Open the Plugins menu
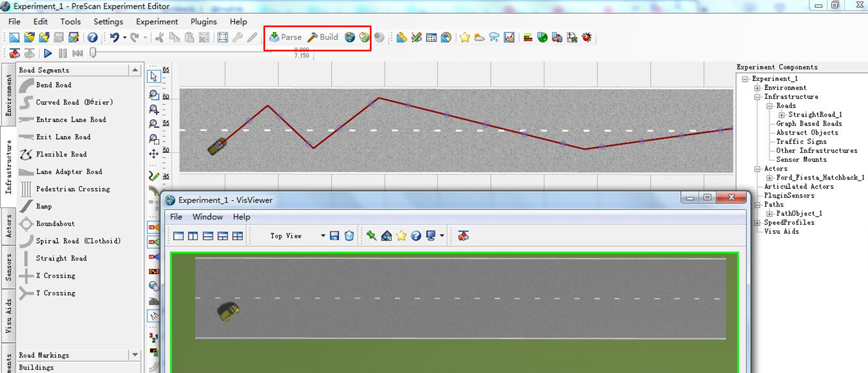Image resolution: width=868 pixels, height=373 pixels. click(204, 22)
